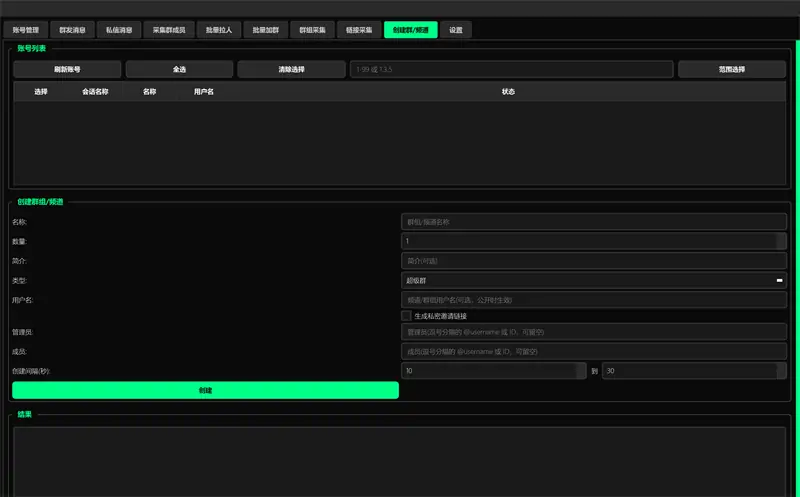Click the 清除选择 button
Viewport: 800px width, 497px height.
pos(291,70)
